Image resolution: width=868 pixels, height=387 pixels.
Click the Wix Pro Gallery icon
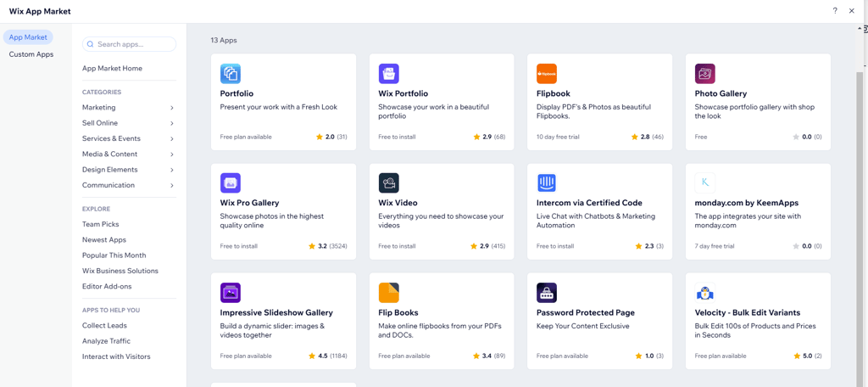tap(231, 183)
